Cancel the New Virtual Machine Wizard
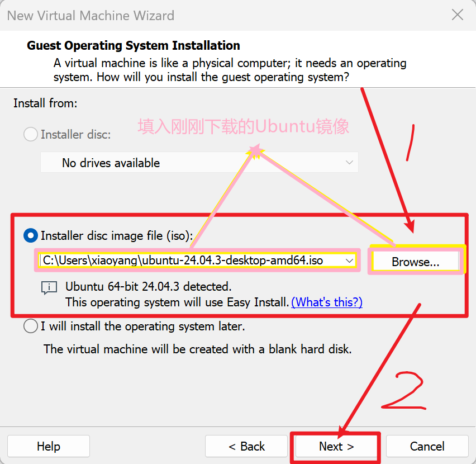The image size is (476, 464). [427, 446]
